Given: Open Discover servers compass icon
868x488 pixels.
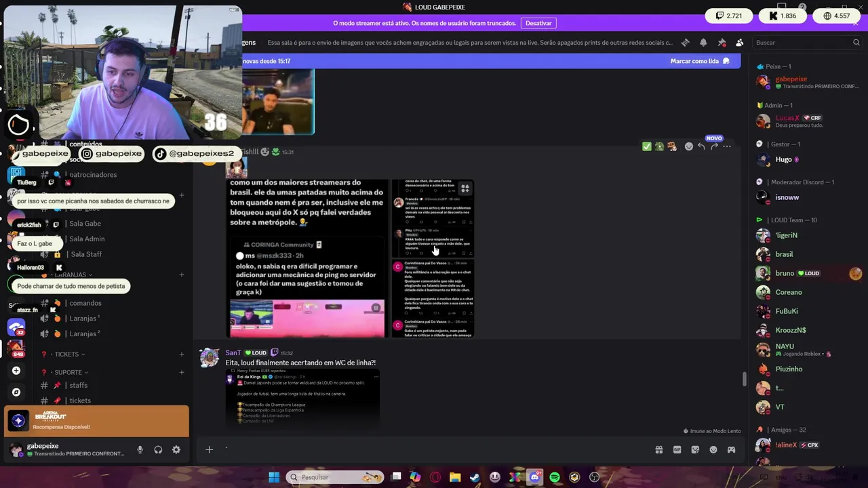Looking at the screenshot, I should click(16, 392).
